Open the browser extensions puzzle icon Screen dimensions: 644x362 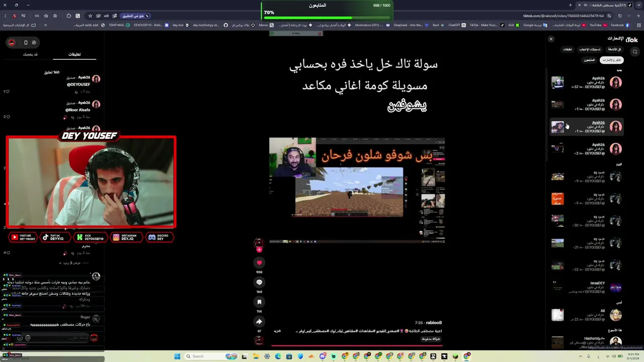pos(69,16)
